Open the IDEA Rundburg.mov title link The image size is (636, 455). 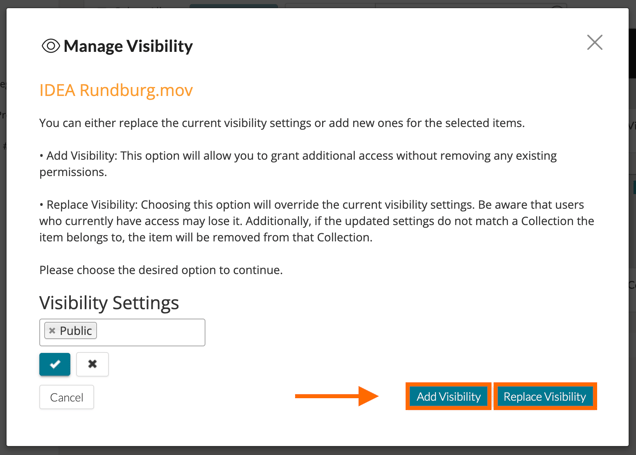click(x=116, y=90)
